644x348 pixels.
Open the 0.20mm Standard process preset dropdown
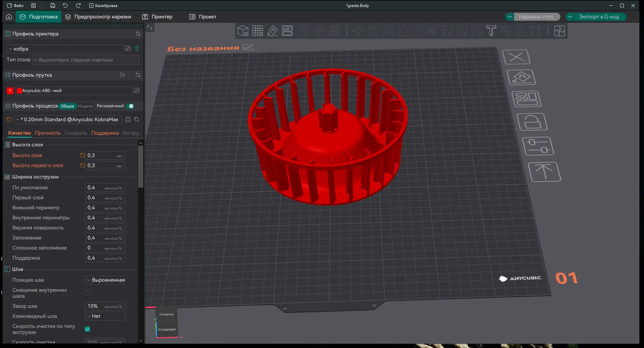pyautogui.click(x=68, y=119)
